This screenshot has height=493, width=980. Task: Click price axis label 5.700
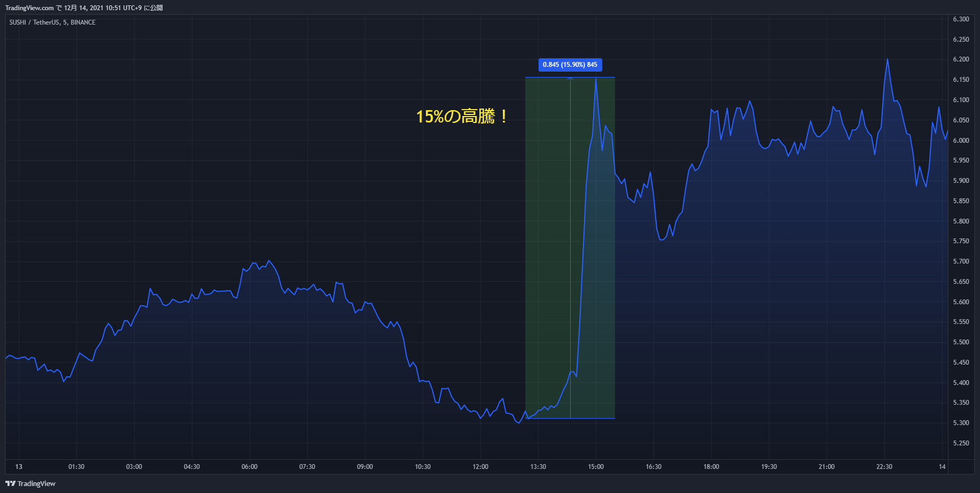tap(961, 261)
